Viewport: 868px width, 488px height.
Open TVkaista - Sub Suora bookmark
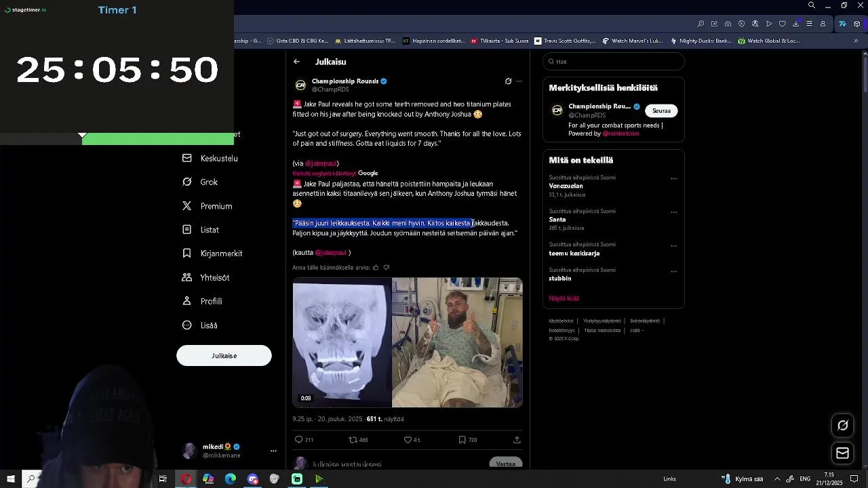[x=499, y=41]
